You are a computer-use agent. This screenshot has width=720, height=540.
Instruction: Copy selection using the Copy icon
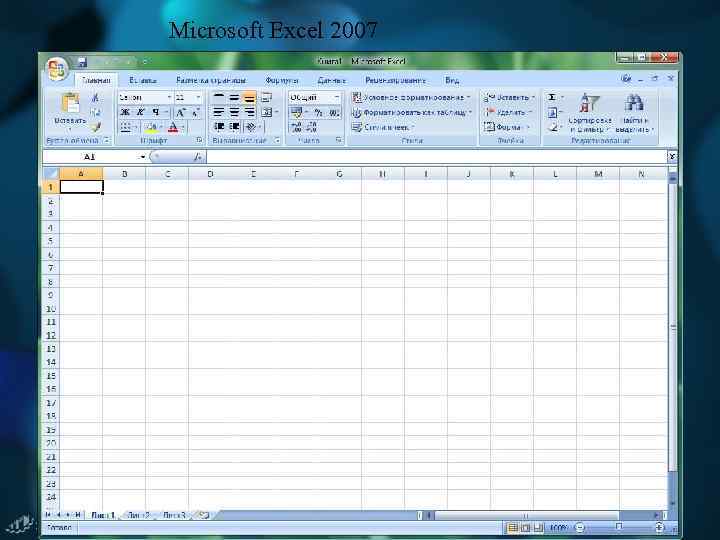click(96, 112)
